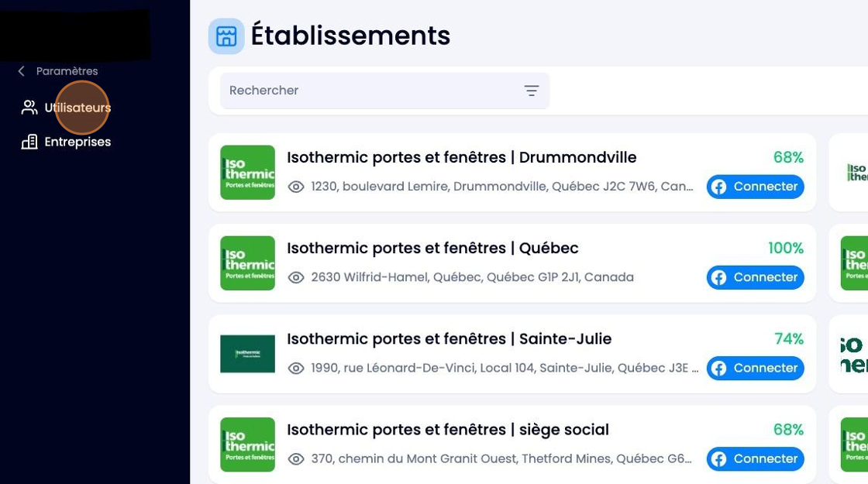Click the Facebook icon on siège social's Connecter button
This screenshot has height=484, width=868.
point(719,458)
